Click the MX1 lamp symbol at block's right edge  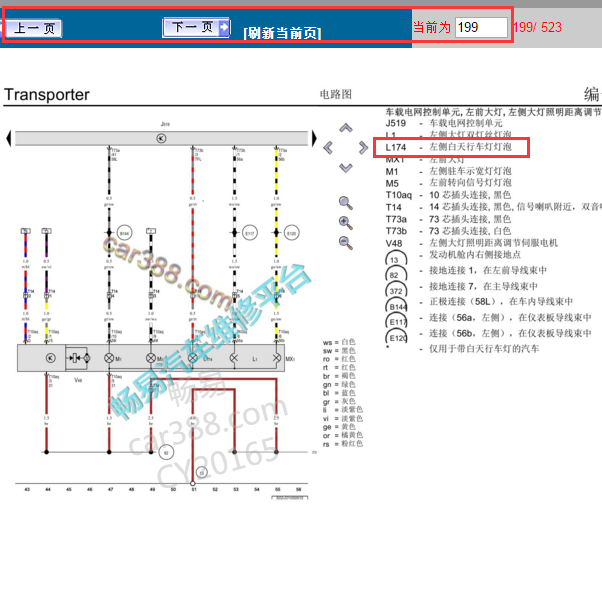276,358
